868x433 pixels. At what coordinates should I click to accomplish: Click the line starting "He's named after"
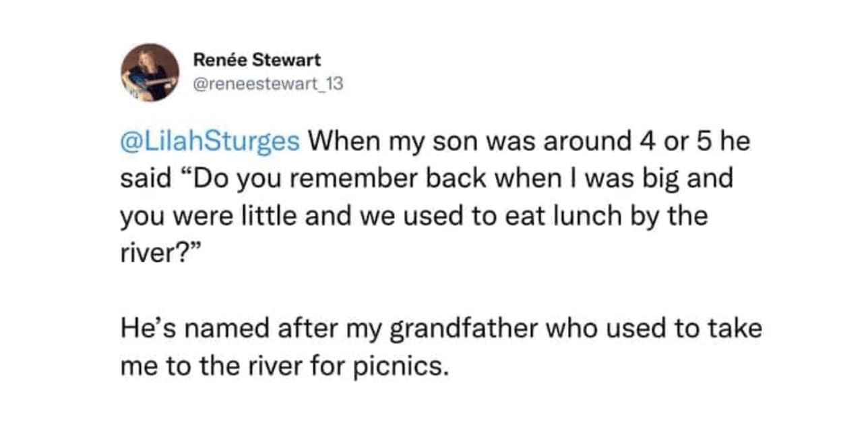[x=441, y=330]
